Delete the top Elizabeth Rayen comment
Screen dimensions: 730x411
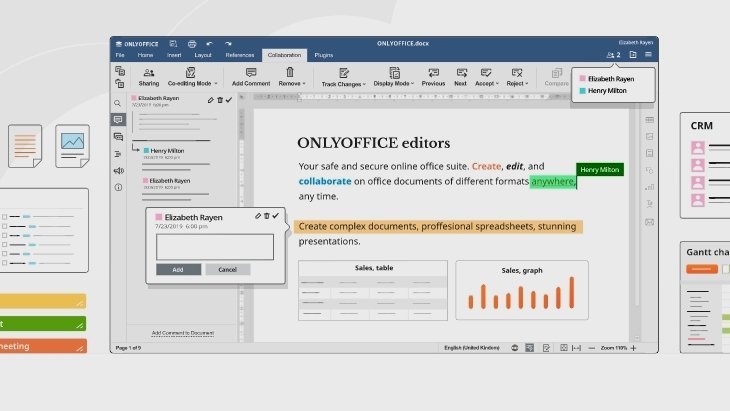tap(220, 100)
